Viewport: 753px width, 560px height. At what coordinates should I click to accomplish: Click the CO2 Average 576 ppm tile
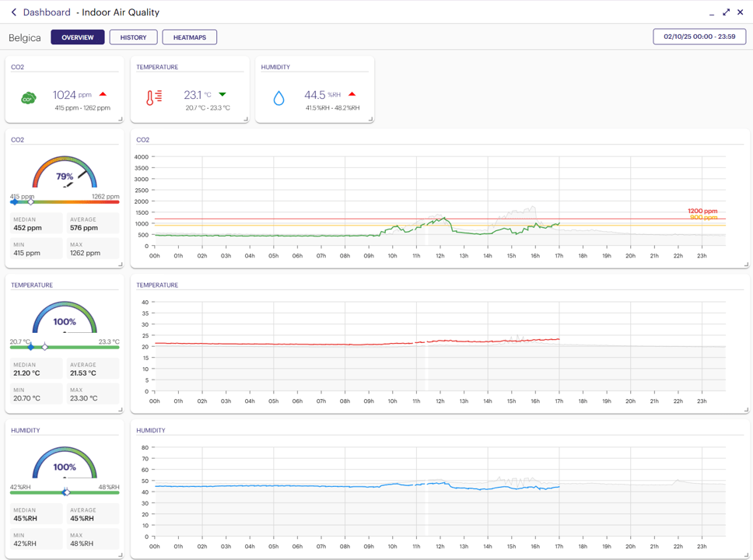(x=92, y=224)
